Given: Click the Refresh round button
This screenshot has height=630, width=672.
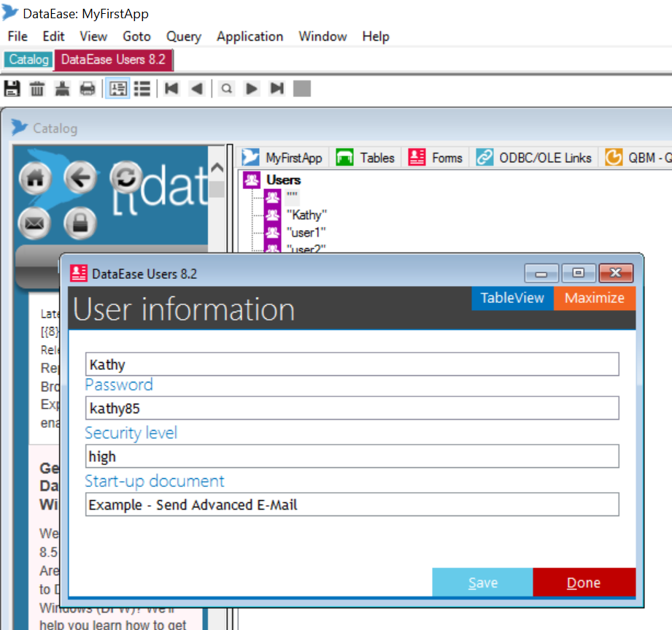Looking at the screenshot, I should coord(125,177).
